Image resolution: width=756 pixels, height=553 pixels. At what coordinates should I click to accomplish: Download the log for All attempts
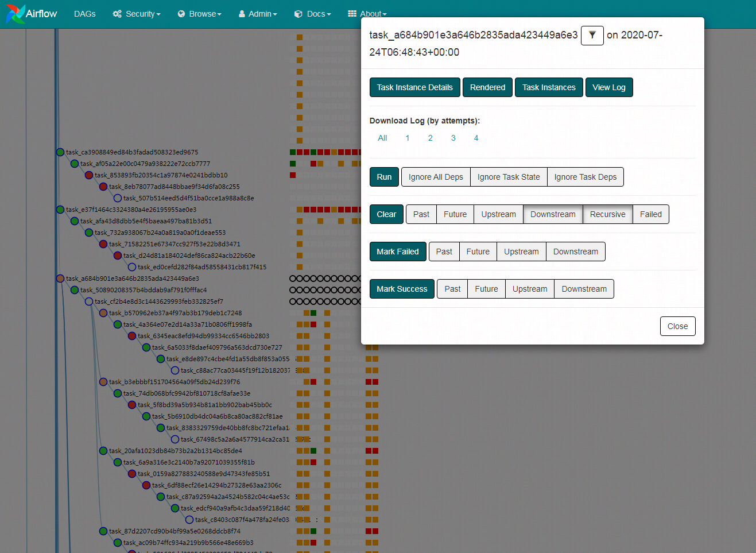(x=382, y=138)
